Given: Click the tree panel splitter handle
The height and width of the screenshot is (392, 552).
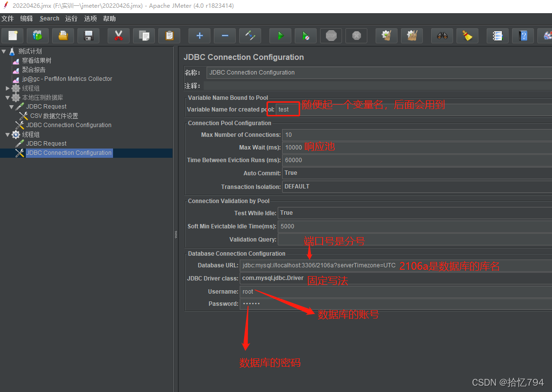Looking at the screenshot, I should pyautogui.click(x=176, y=235).
